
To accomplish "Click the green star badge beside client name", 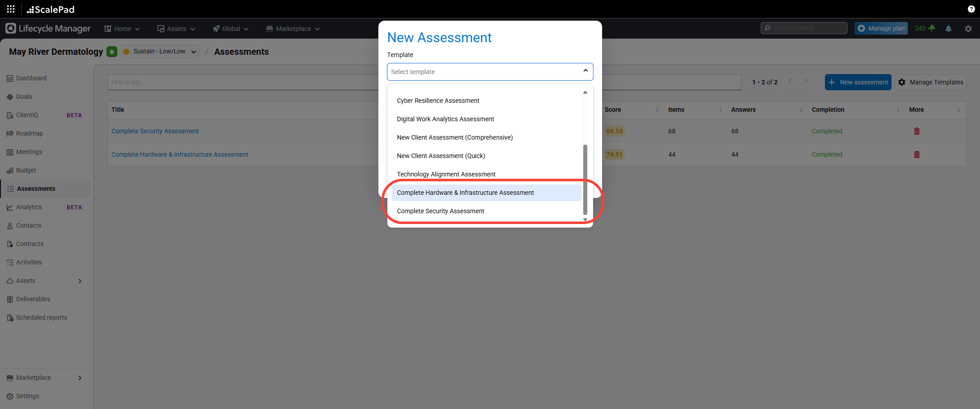I will [x=112, y=52].
